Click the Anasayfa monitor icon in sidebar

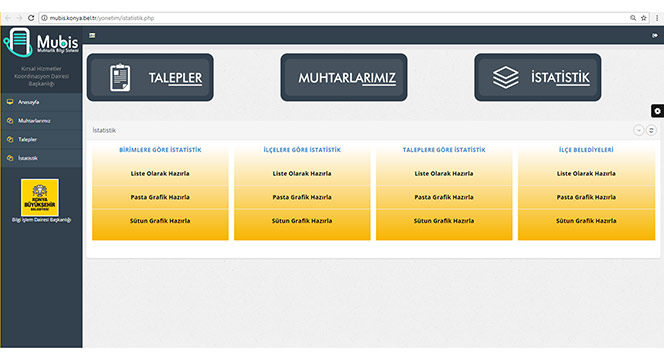pos(10,102)
